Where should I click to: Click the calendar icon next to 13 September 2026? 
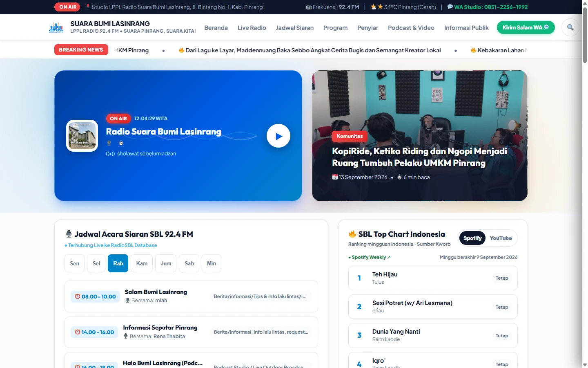335,177
